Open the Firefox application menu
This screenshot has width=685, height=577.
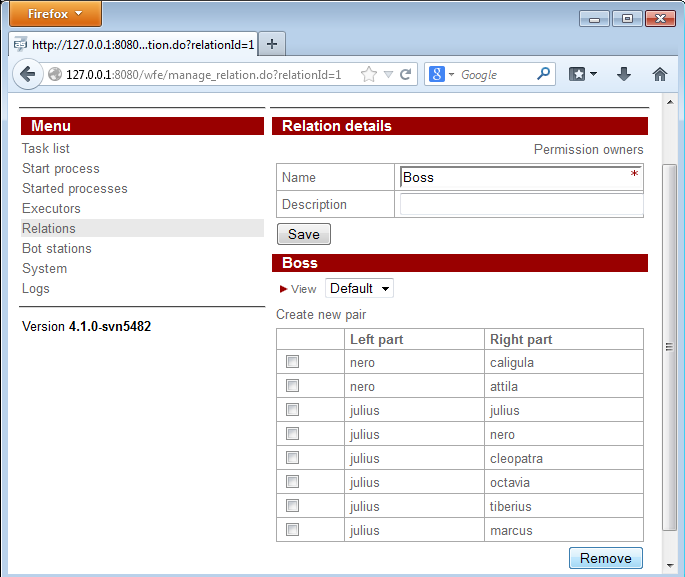55,14
